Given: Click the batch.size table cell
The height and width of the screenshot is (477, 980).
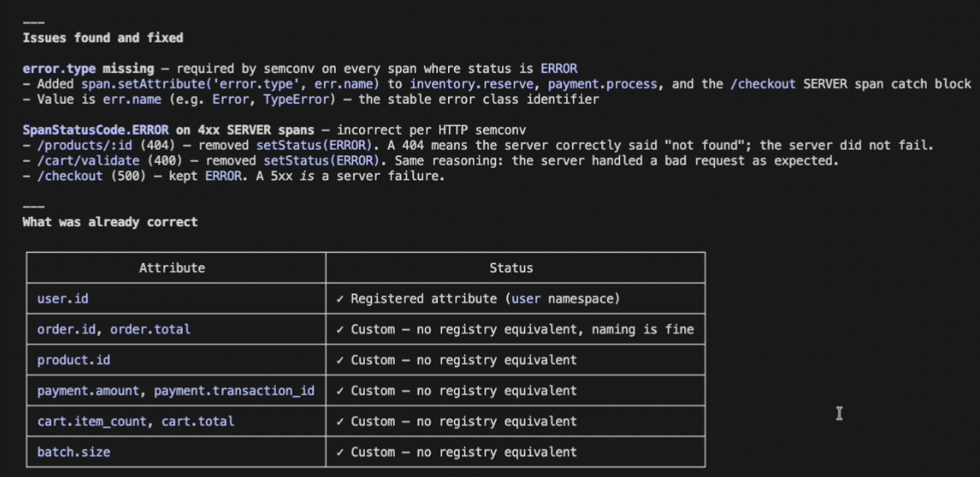Looking at the screenshot, I should tap(175, 452).
